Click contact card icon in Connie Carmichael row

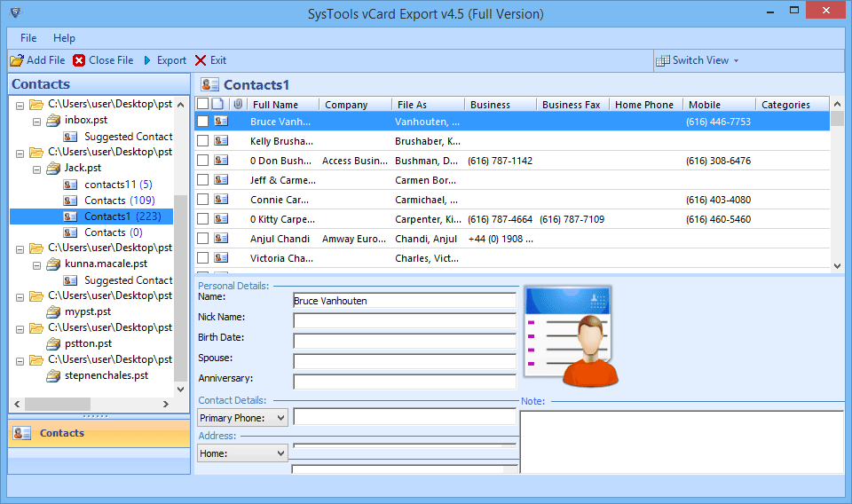(221, 200)
